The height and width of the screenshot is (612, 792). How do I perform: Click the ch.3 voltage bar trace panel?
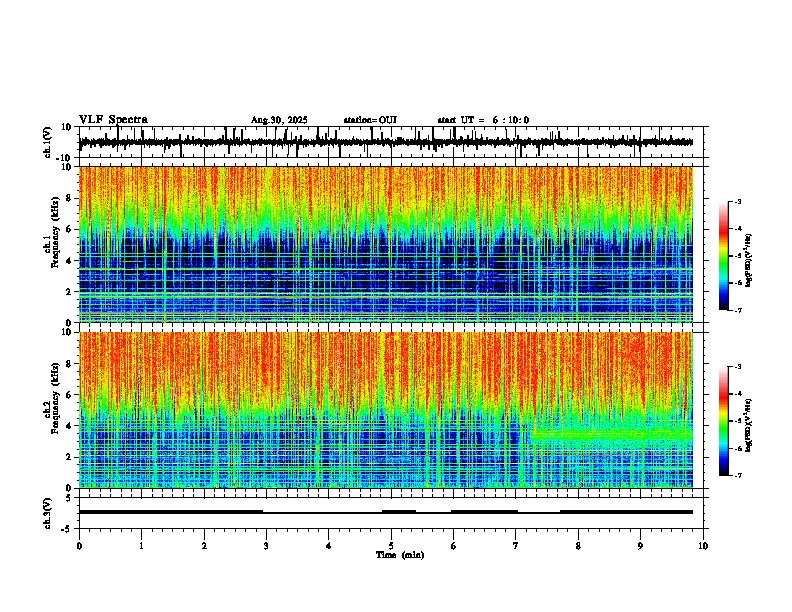(391, 513)
